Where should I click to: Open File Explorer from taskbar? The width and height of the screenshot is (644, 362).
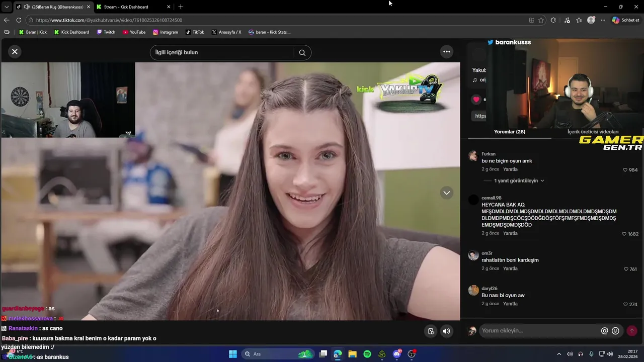tap(352, 354)
